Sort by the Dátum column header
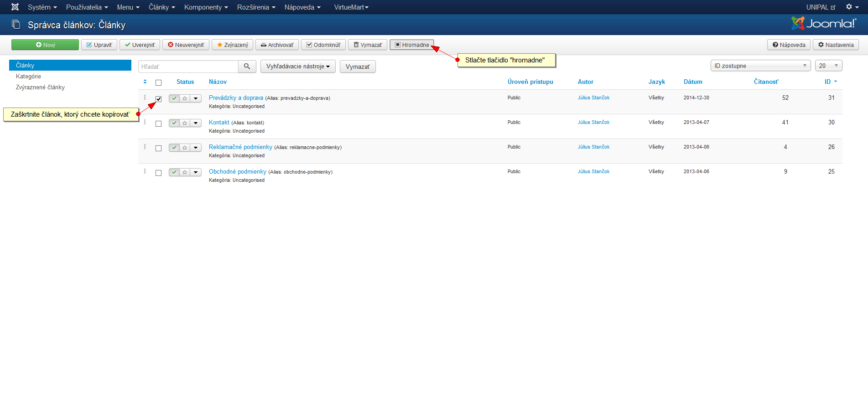 [693, 82]
